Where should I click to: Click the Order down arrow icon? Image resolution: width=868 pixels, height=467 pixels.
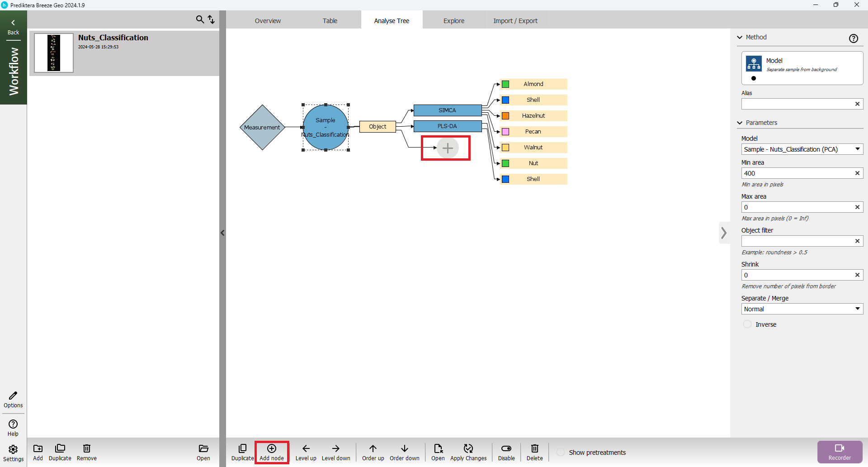[405, 448]
